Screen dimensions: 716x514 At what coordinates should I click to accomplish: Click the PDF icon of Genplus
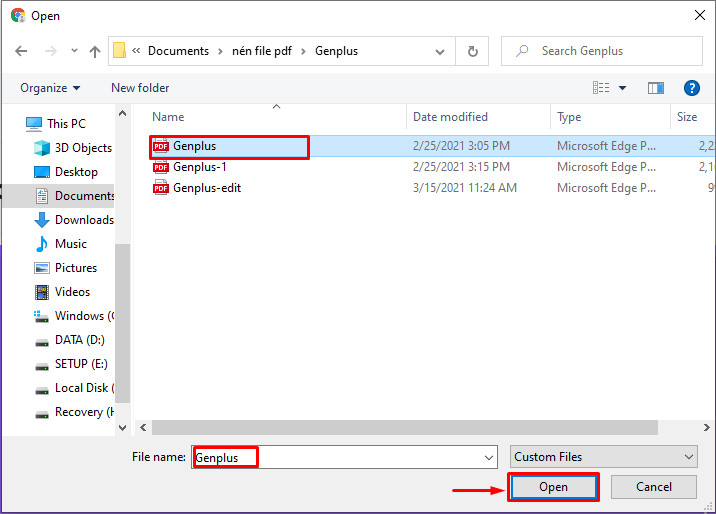click(161, 146)
